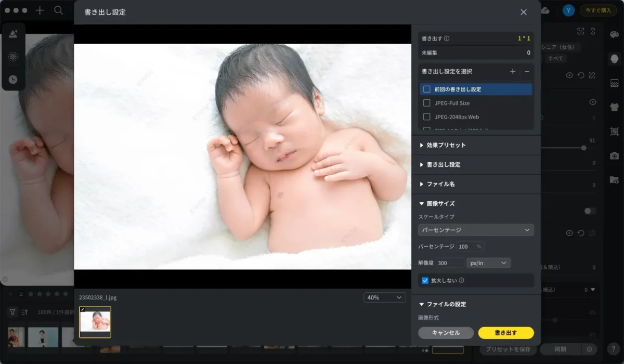Click the settings icon next to 同期 button
Viewport: 624px width, 364px height.
coord(589,349)
